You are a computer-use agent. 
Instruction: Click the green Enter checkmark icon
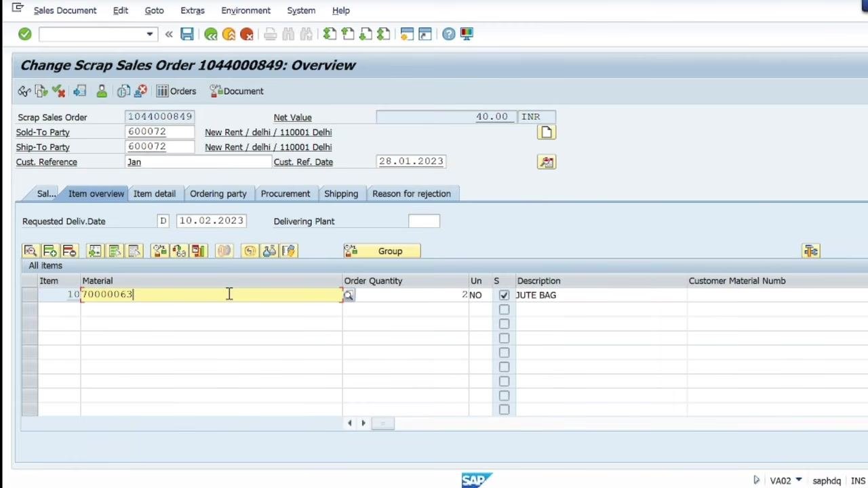click(x=25, y=34)
